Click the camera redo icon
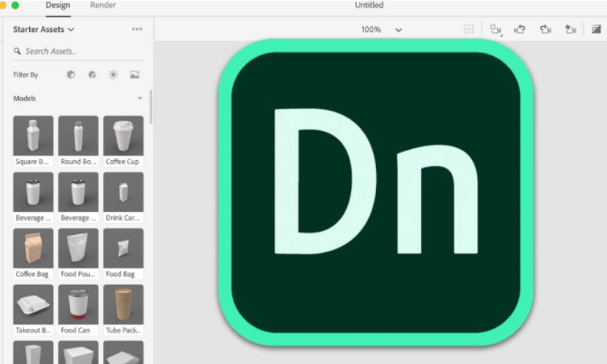 click(545, 29)
